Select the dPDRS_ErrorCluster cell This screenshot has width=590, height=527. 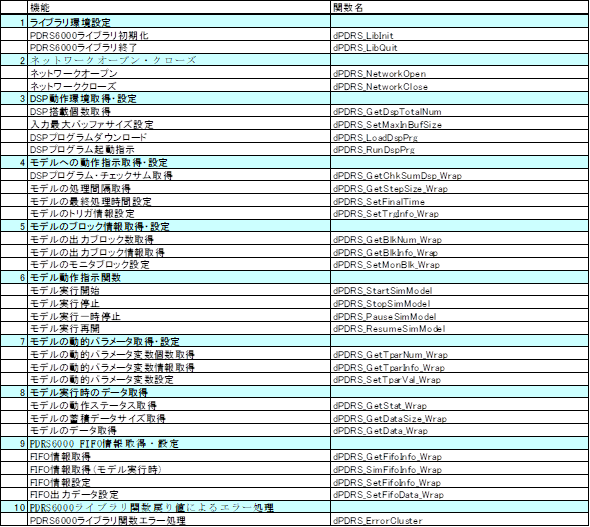459,521
